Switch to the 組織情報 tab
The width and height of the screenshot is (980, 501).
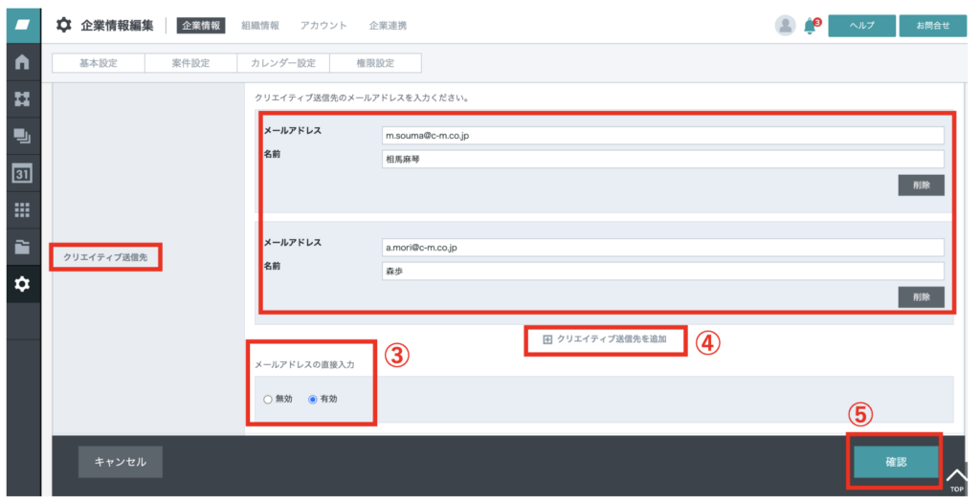pyautogui.click(x=260, y=26)
